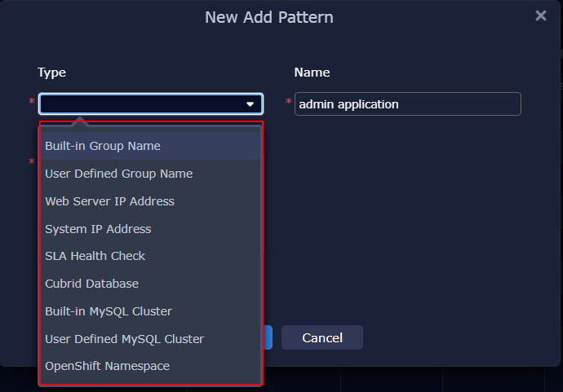Pick System IP Address from list
Image resolution: width=563 pixels, height=392 pixels.
tap(98, 229)
